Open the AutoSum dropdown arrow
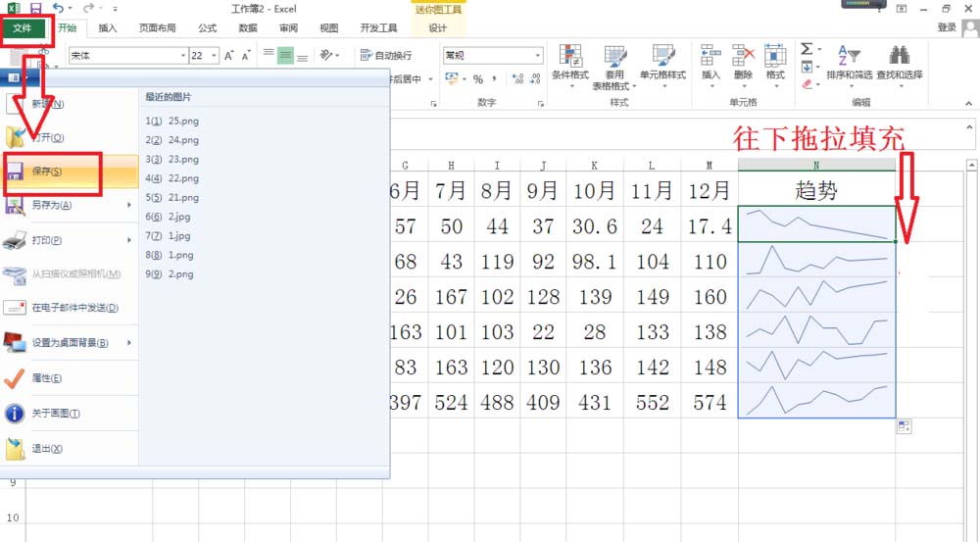The width and height of the screenshot is (980, 542). 819,49
